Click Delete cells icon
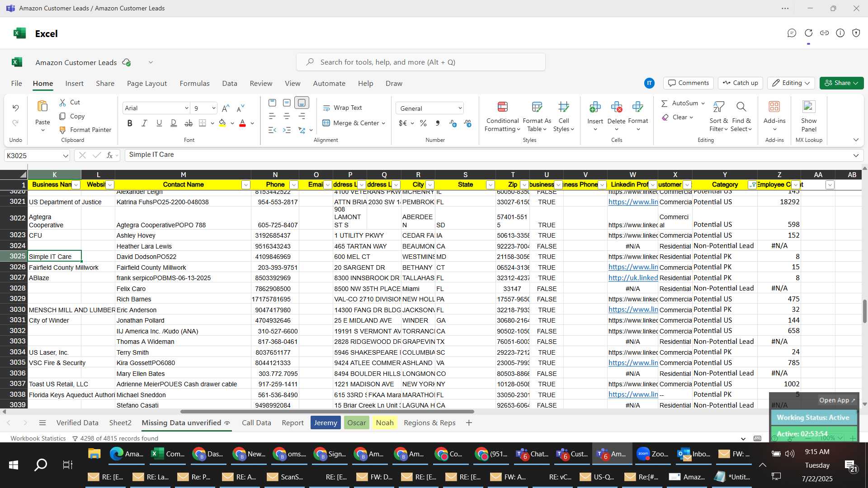Screen dimensions: 868x488 click(616, 107)
